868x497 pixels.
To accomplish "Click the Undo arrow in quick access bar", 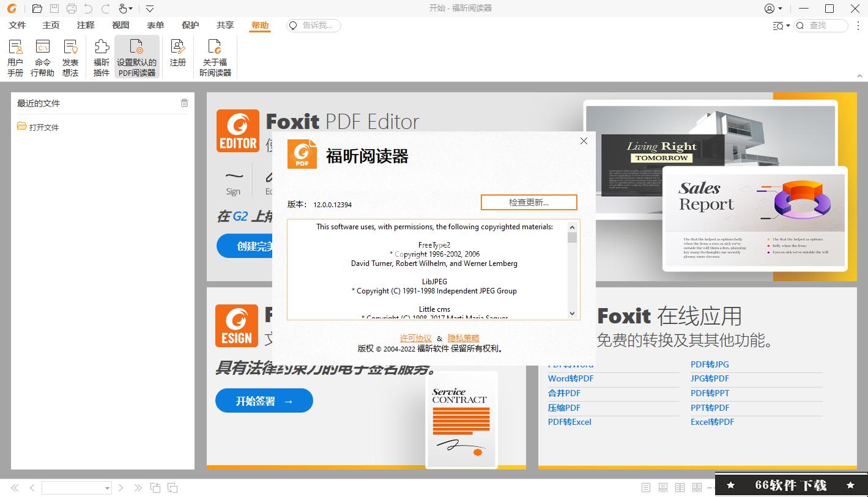I will 89,9.
